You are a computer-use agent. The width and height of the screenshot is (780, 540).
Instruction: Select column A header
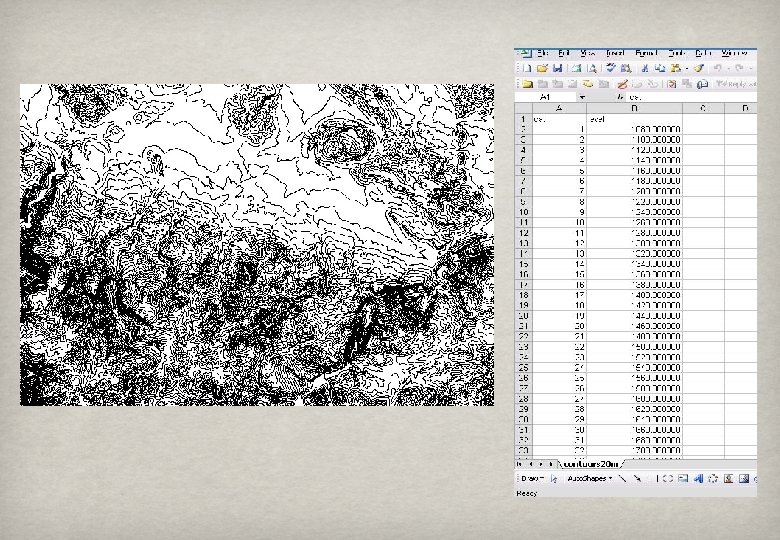(x=559, y=108)
